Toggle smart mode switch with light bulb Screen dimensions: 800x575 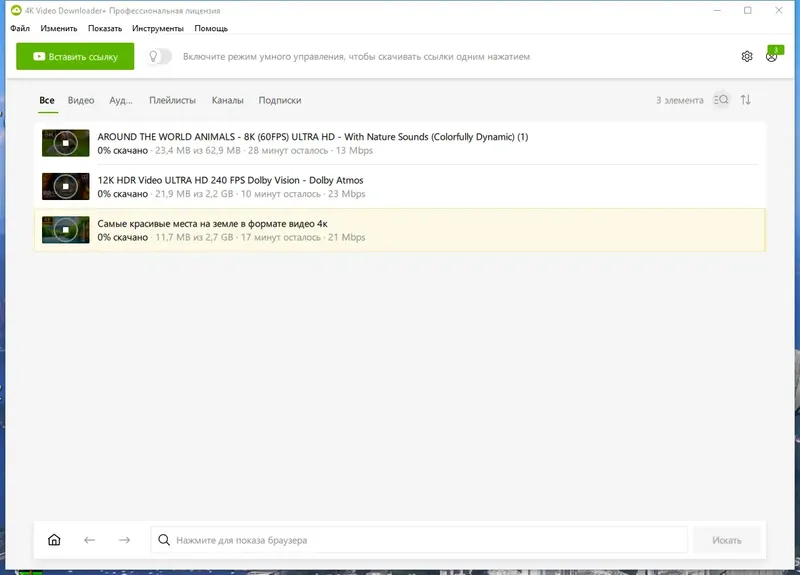[x=159, y=57]
